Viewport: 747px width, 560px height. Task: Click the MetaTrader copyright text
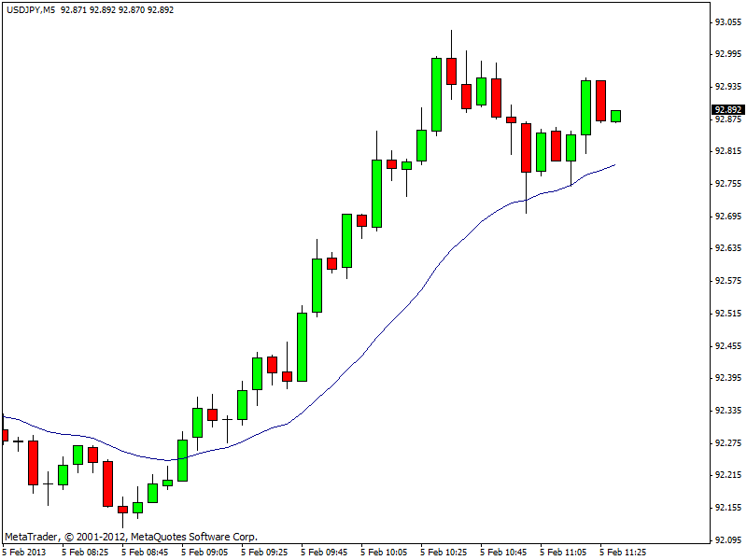pyautogui.click(x=131, y=537)
